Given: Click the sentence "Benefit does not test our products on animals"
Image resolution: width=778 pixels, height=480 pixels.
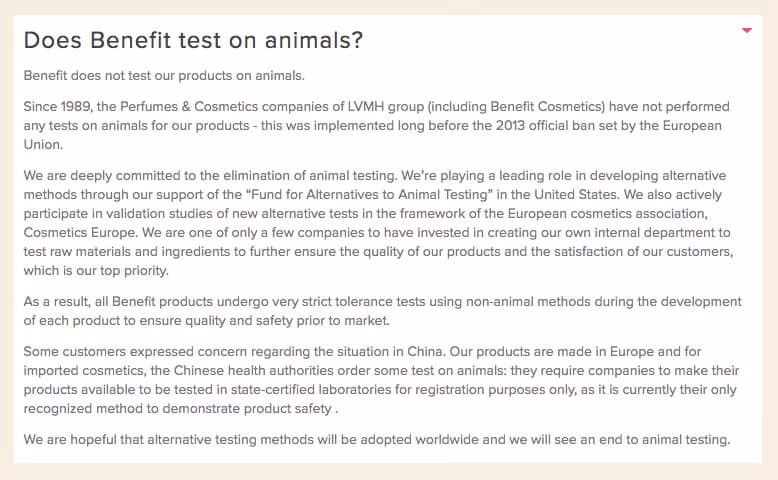Looking at the screenshot, I should [x=163, y=76].
